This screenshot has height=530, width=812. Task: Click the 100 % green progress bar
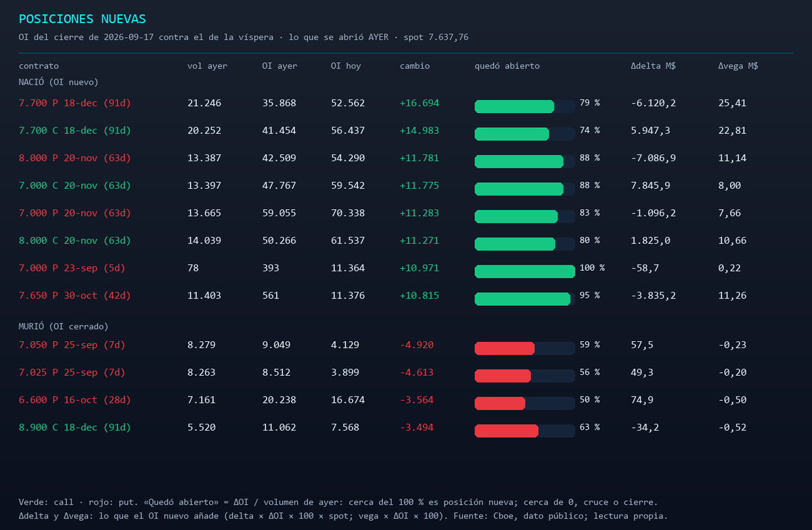coord(525,271)
